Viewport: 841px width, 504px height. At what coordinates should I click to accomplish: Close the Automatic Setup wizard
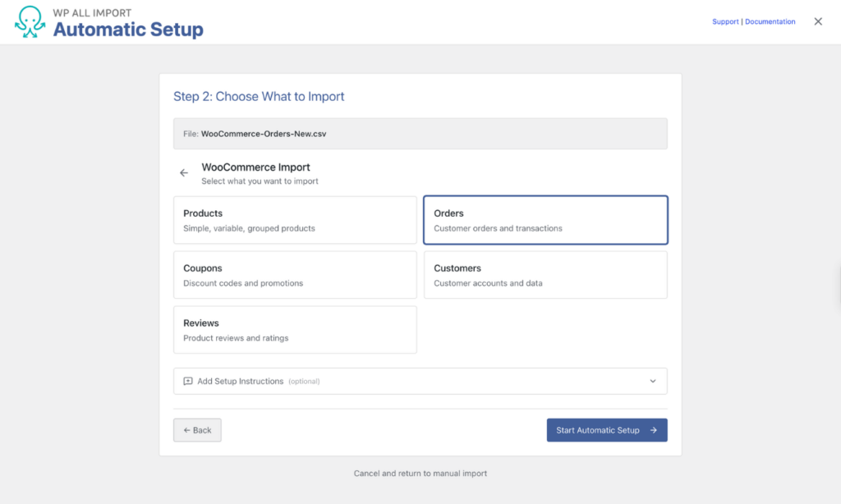(818, 21)
